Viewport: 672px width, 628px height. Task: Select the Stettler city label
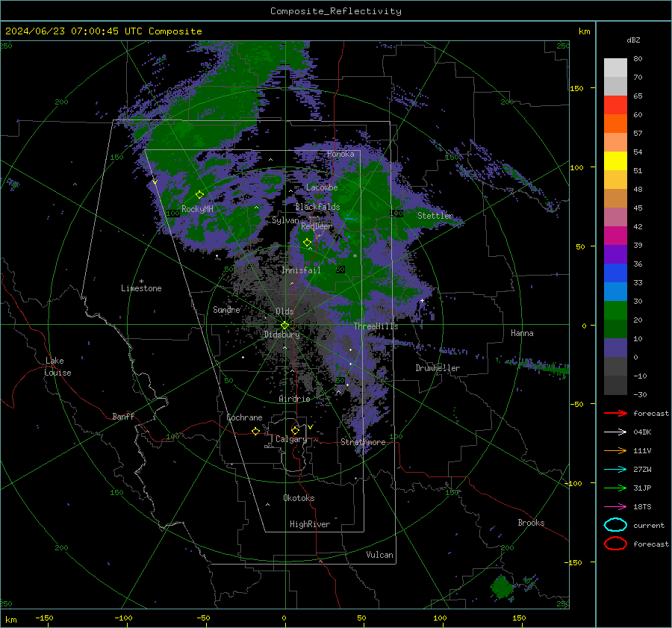[435, 216]
